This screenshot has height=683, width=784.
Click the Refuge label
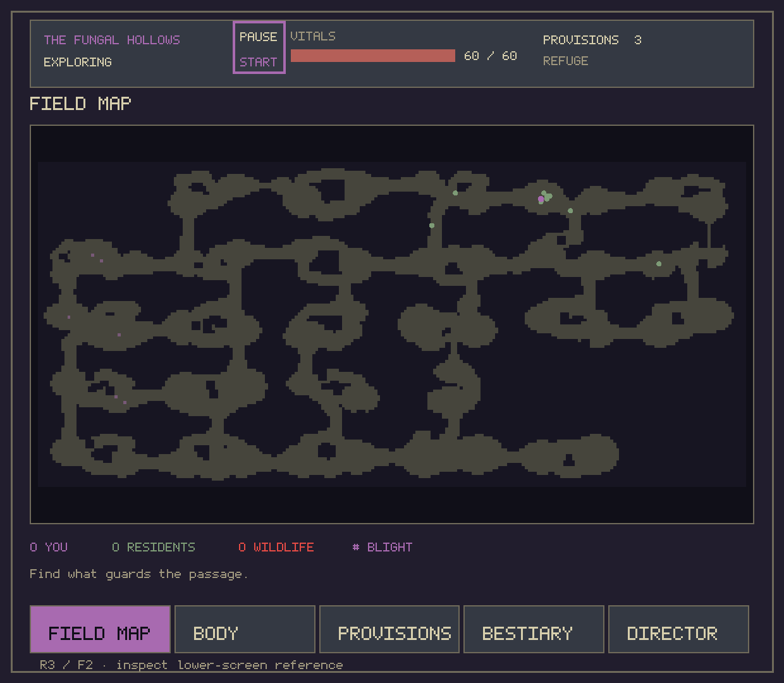(565, 61)
